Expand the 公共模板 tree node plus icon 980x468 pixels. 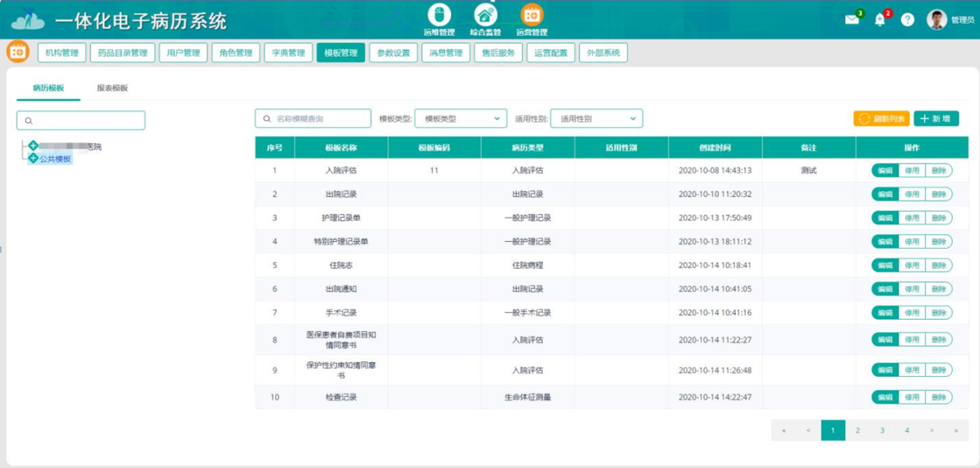pos(33,158)
